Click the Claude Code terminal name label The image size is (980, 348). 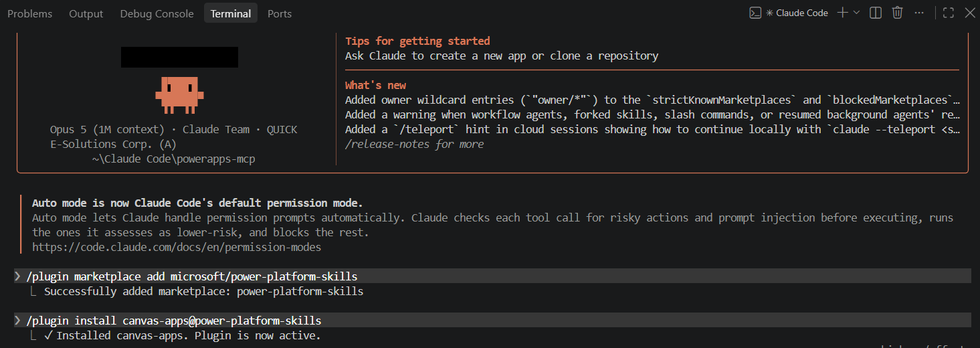tap(802, 13)
